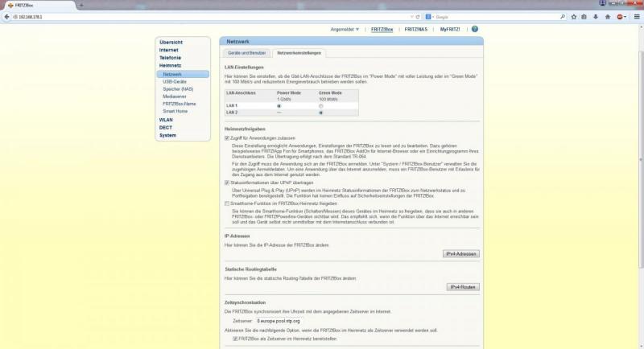Toggle 'Statusinformationen über UPnP übertragen'
This screenshot has height=349, width=644.
pos(228,183)
